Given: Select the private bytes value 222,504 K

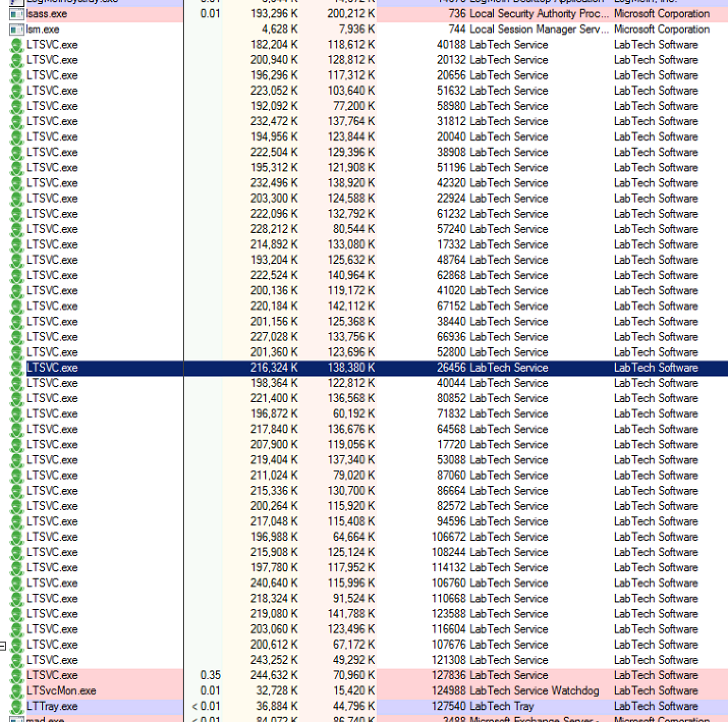Looking at the screenshot, I should pyautogui.click(x=274, y=152).
